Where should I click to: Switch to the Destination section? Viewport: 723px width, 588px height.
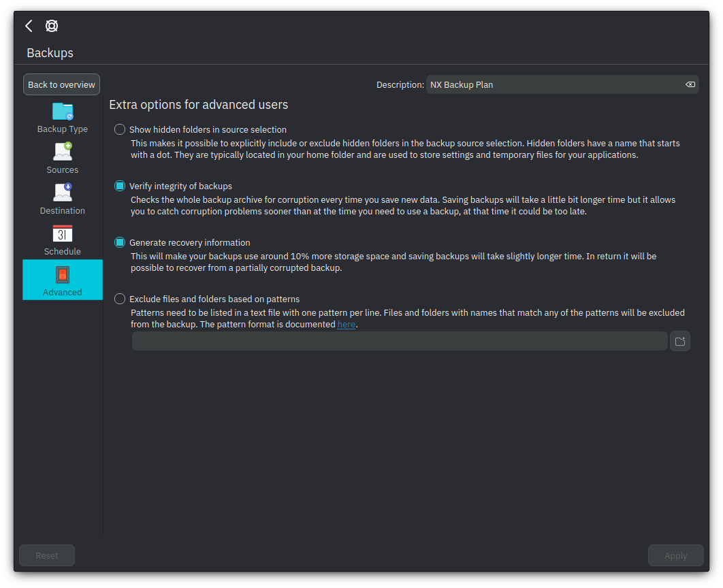(63, 199)
